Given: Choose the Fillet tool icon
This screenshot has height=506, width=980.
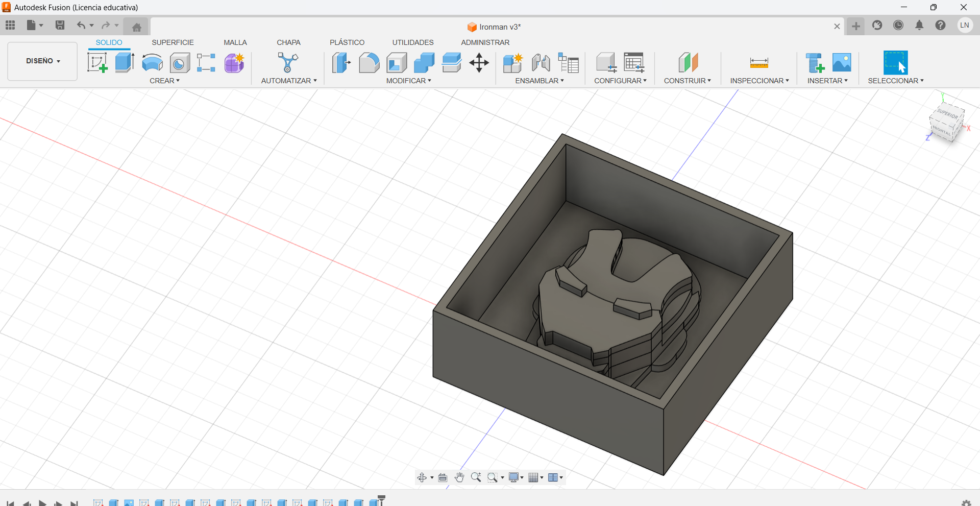Looking at the screenshot, I should pos(369,63).
